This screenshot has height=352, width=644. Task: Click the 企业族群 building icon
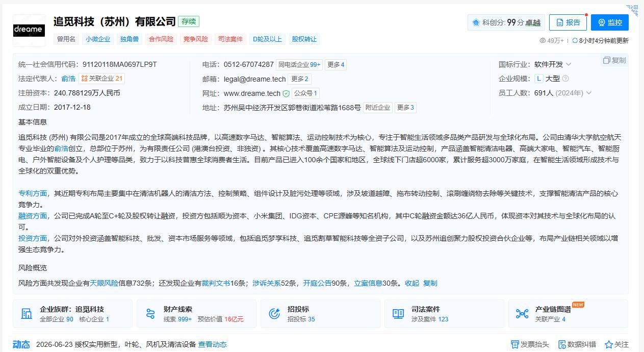click(27, 314)
